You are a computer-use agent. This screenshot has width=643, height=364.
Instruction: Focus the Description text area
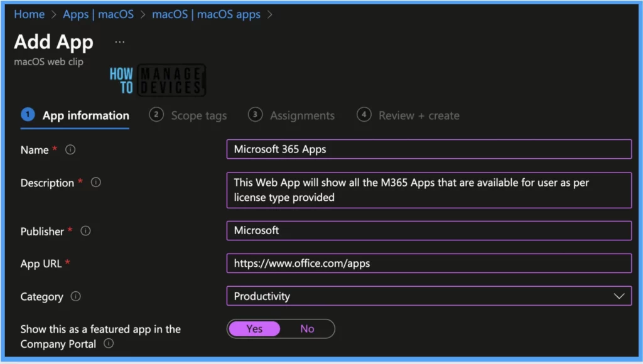click(429, 190)
